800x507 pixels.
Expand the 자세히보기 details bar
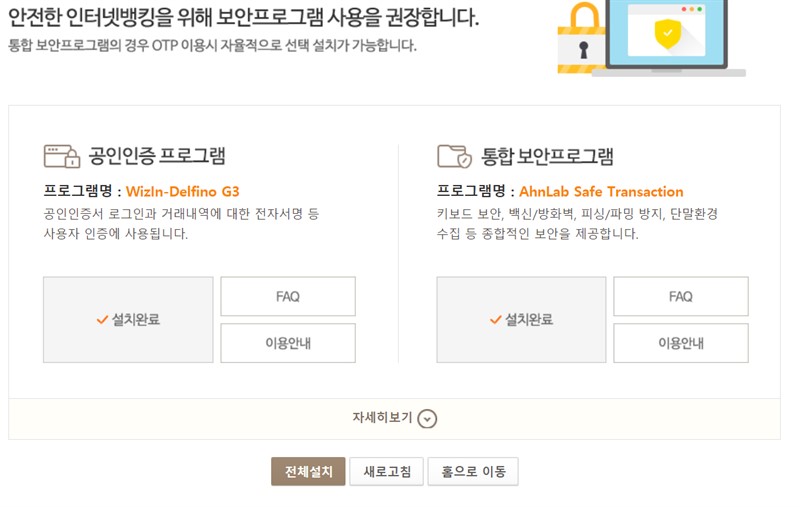pyautogui.click(x=394, y=419)
